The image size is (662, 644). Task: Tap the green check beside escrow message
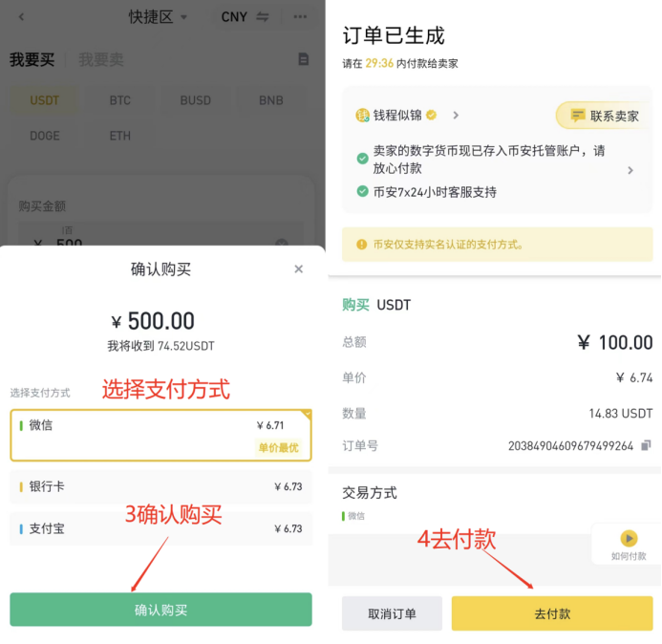point(362,159)
